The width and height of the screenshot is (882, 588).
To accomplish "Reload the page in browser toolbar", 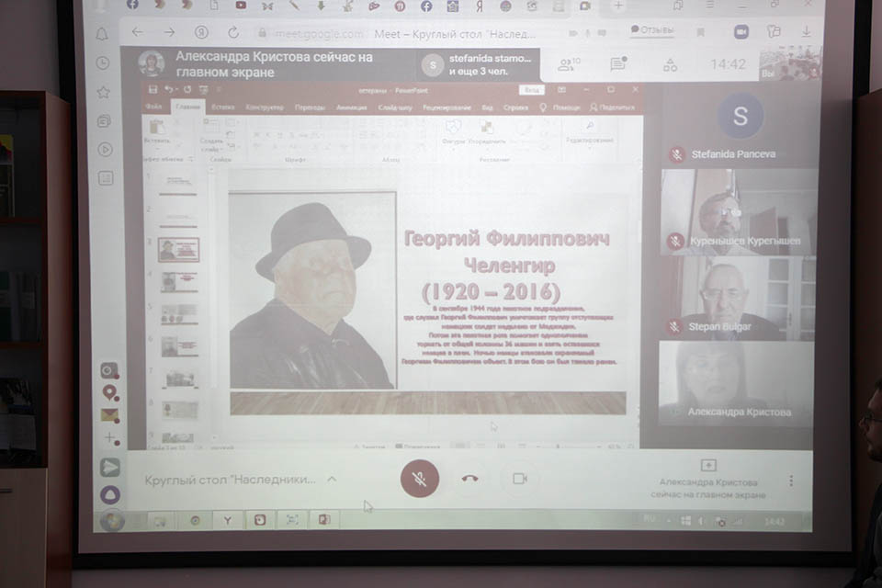I will click(x=233, y=32).
